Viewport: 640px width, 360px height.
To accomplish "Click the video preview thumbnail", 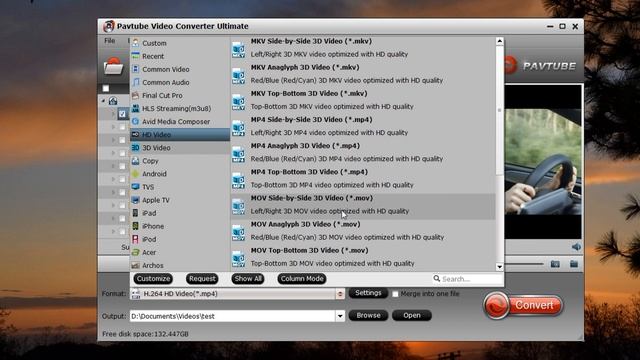I will 543,162.
